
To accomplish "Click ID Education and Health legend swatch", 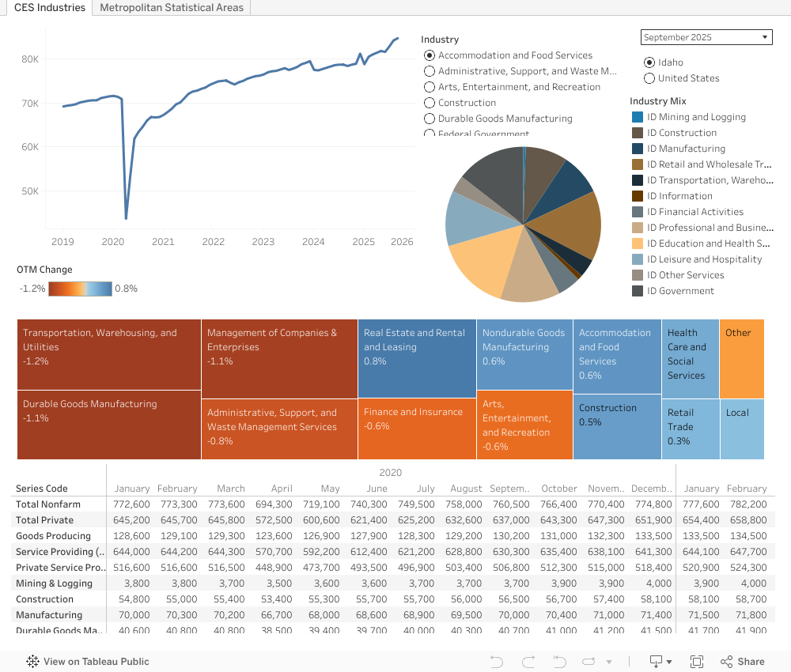I will tap(638, 244).
